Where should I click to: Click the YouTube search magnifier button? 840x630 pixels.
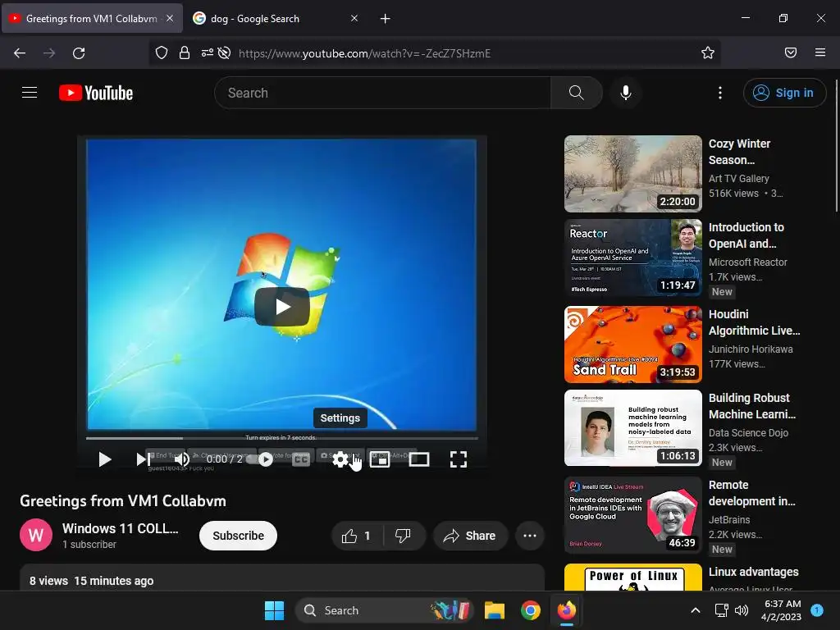click(x=577, y=93)
